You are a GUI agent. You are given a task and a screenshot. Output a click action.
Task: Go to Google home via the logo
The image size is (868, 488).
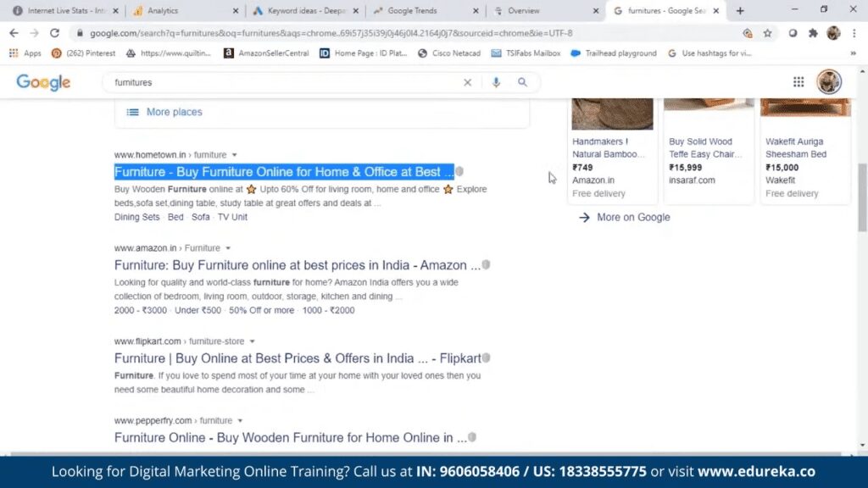coord(43,82)
